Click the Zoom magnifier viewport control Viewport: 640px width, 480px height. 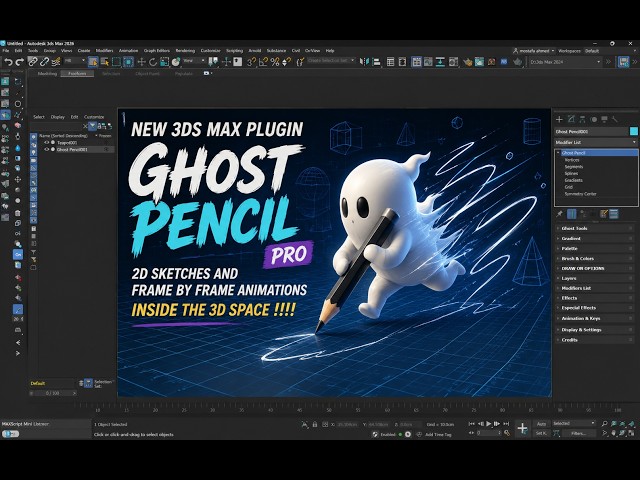point(604,424)
